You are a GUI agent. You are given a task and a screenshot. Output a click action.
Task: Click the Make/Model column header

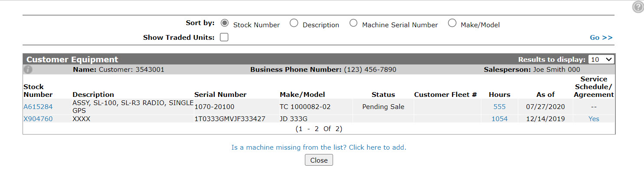[302, 95]
